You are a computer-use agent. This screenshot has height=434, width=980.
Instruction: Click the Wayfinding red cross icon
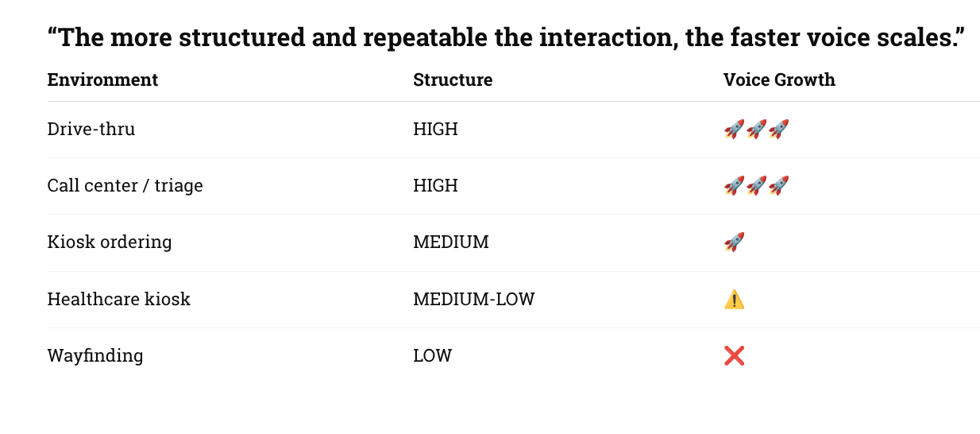(x=734, y=356)
